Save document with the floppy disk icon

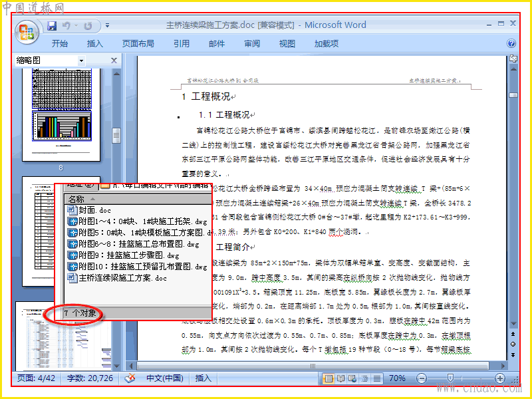[52, 26]
